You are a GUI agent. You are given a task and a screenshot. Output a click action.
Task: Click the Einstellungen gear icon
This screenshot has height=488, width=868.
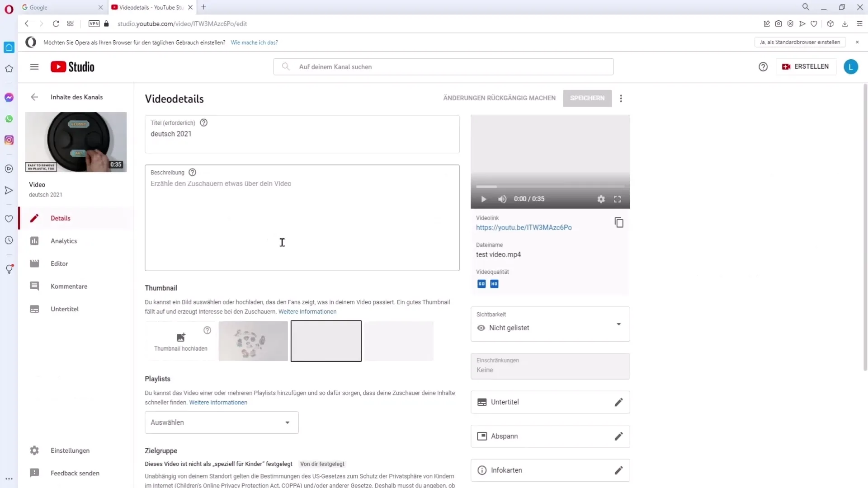click(x=33, y=450)
